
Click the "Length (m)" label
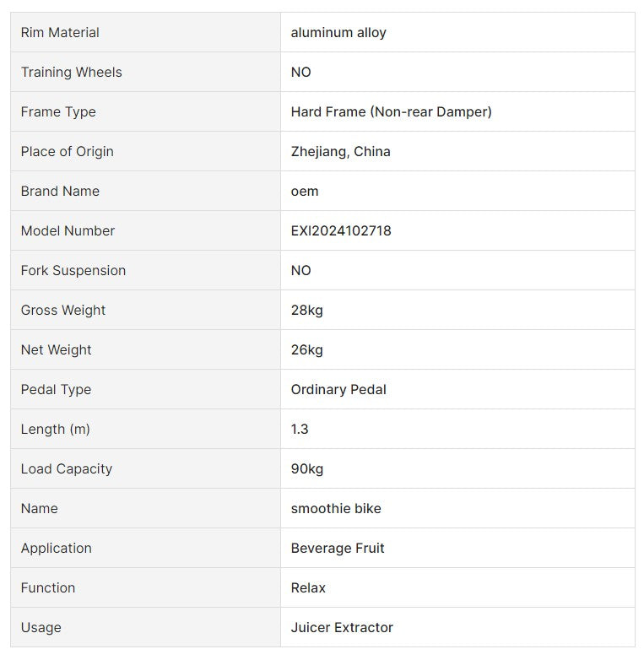coord(56,430)
